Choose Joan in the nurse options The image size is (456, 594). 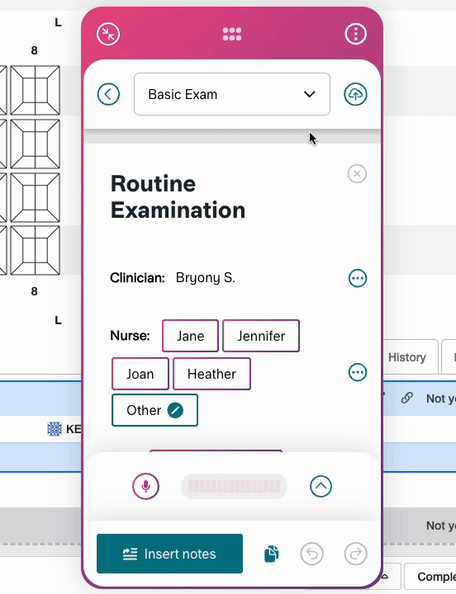(140, 374)
